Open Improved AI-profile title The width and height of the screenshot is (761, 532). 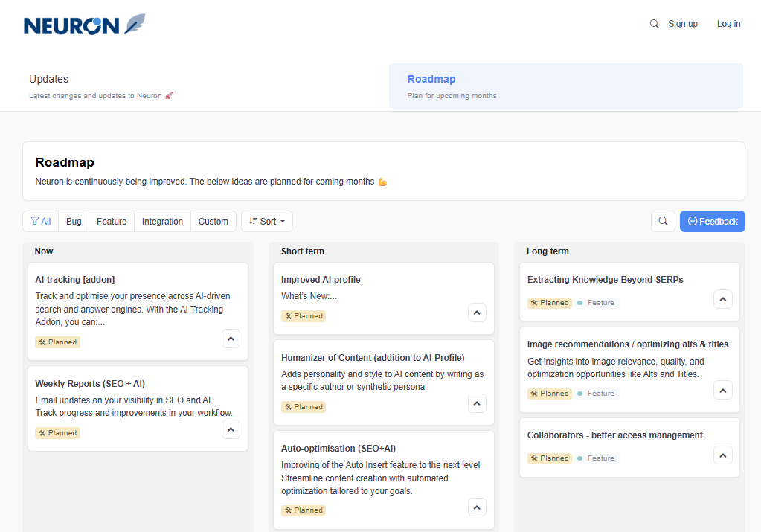pyautogui.click(x=321, y=280)
